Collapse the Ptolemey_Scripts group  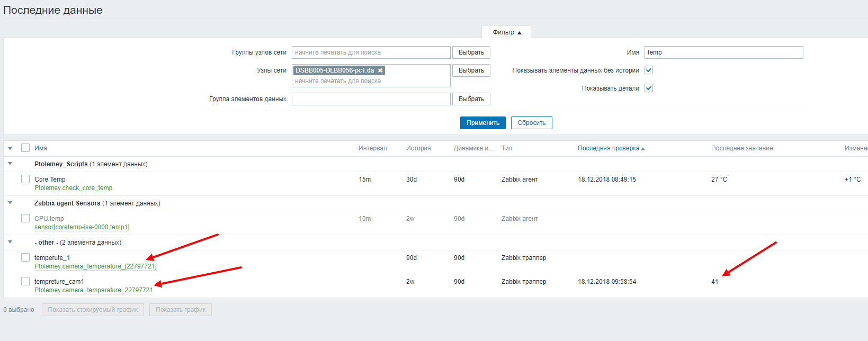(x=10, y=164)
